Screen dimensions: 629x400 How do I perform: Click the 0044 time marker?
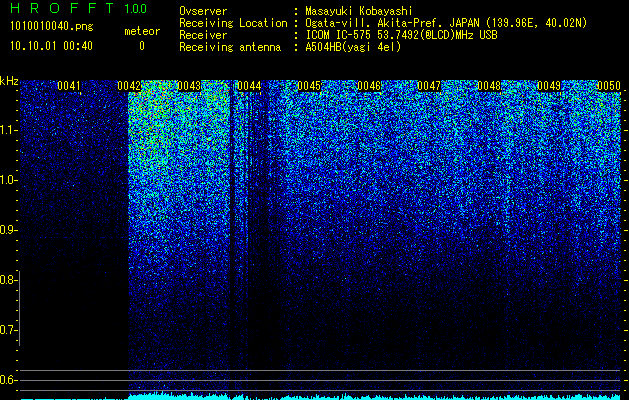(249, 86)
